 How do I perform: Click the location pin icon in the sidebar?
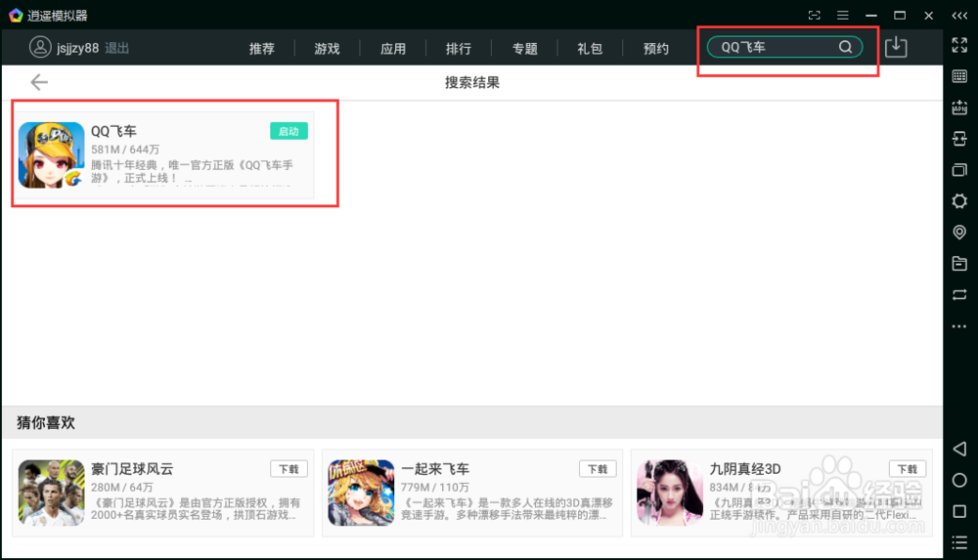[959, 232]
